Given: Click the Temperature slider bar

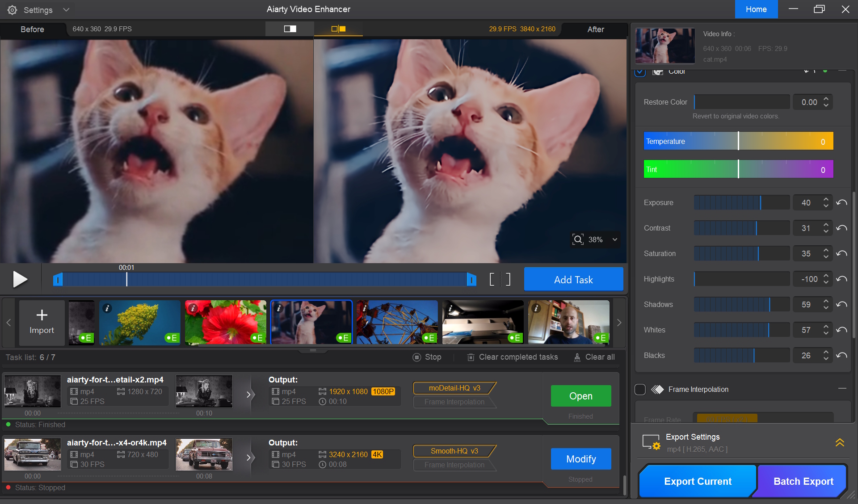Looking at the screenshot, I should (738, 141).
